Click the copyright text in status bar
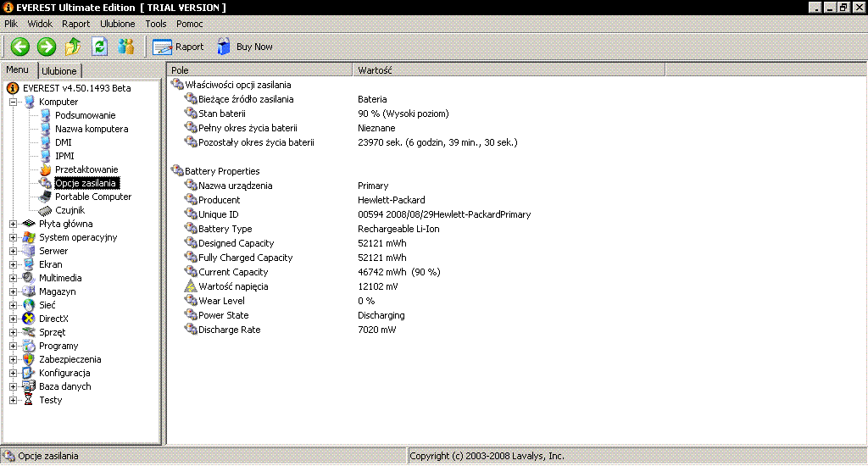Screen dimensions: 868x466 [x=487, y=456]
